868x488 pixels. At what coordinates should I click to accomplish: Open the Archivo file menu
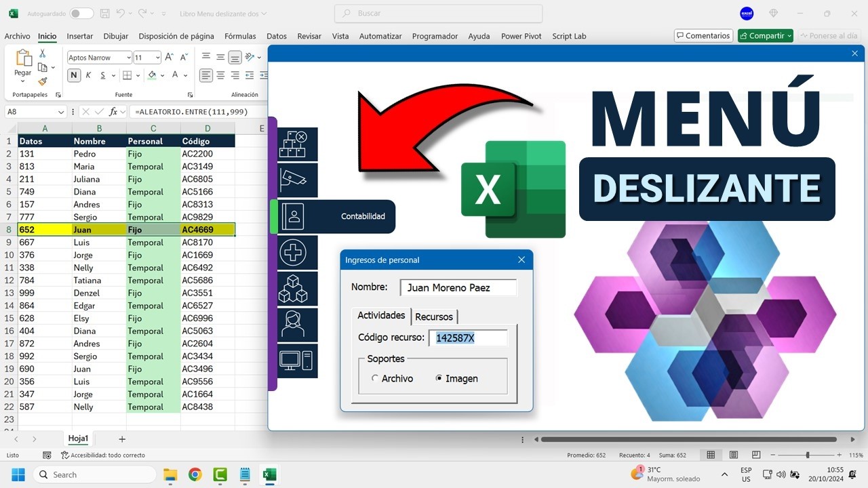point(17,36)
